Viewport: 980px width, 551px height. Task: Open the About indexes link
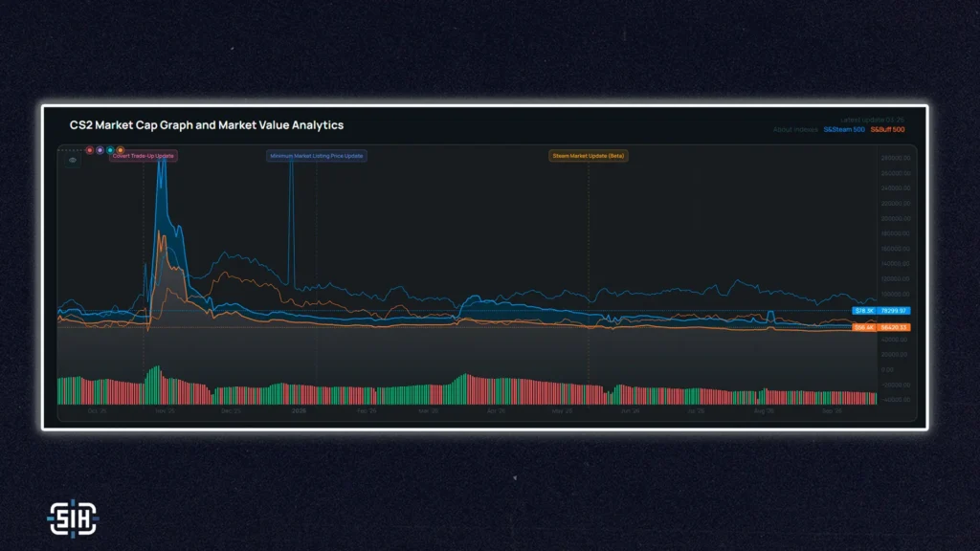tap(795, 130)
